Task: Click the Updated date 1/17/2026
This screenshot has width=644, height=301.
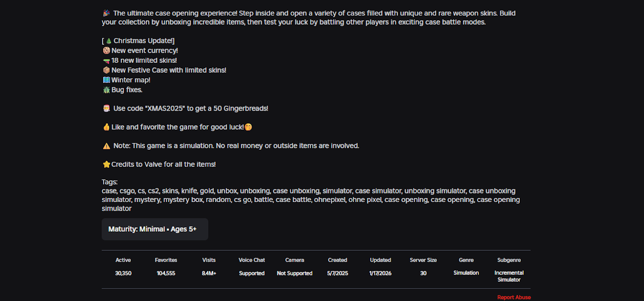Action: [x=380, y=273]
